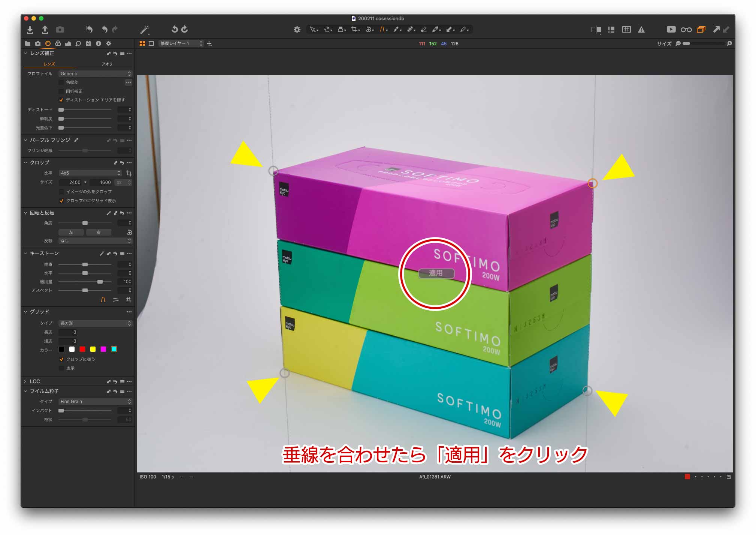Uncheck the クロップに従う checkbox
Viewport: 756px width, 535px height.
click(61, 359)
